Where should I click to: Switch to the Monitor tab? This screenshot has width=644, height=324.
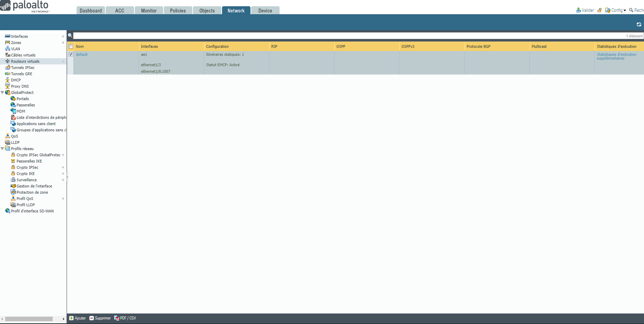149,11
